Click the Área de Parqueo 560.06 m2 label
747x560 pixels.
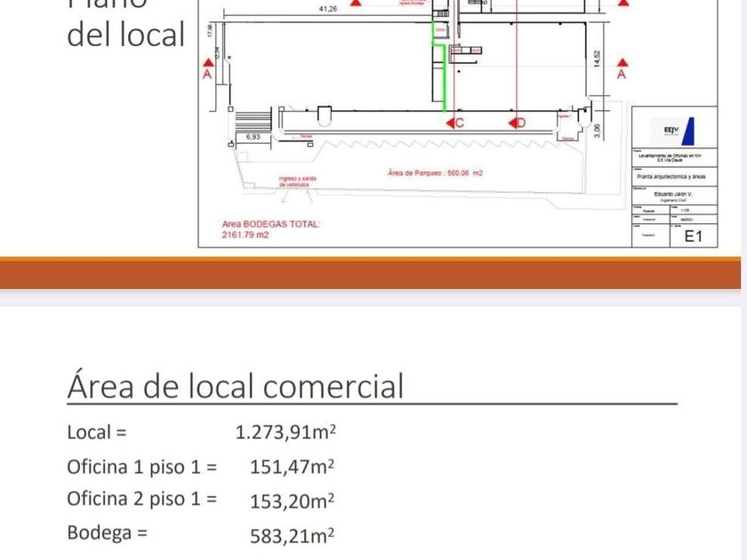435,173
